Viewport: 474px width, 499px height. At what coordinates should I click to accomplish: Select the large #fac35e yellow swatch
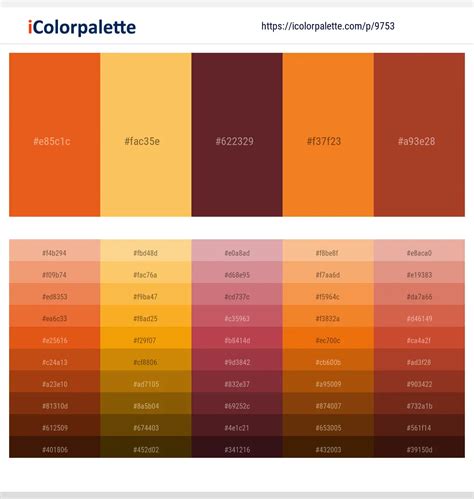(146, 135)
